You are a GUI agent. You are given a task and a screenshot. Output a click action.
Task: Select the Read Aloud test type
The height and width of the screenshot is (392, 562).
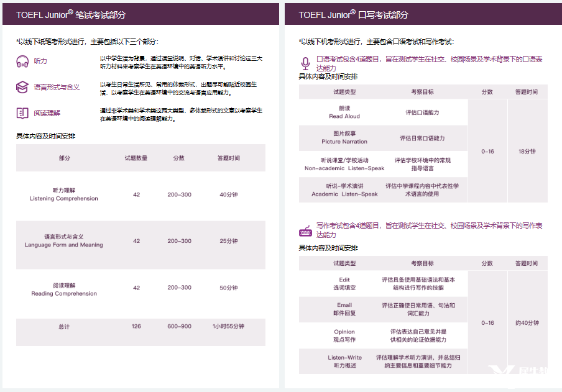click(x=344, y=112)
